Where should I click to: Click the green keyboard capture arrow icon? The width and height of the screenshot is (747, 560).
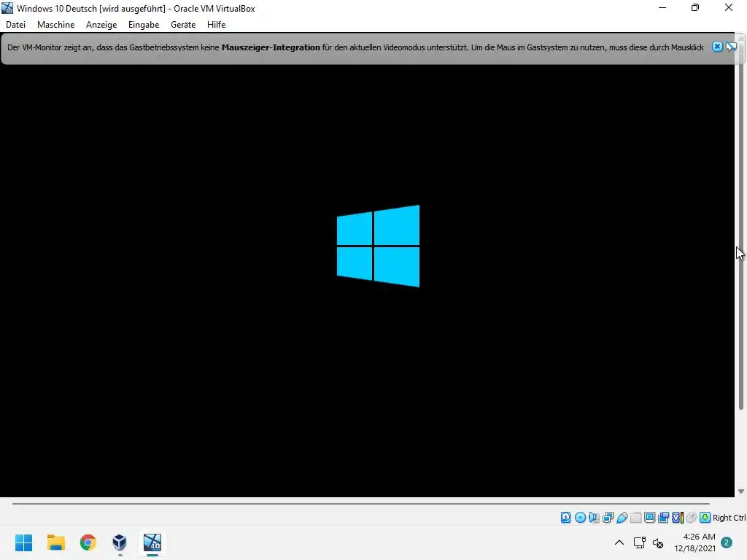coord(705,518)
